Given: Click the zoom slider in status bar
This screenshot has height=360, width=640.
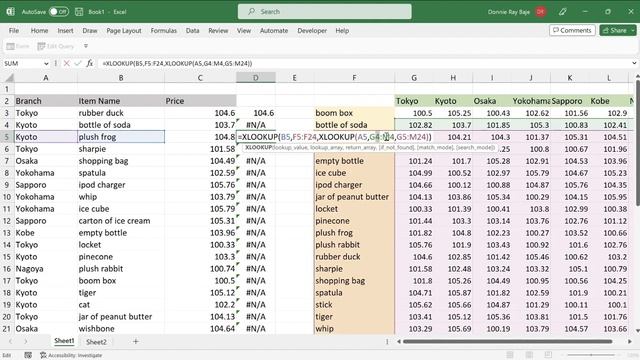Looking at the screenshot, I should tap(591, 355).
